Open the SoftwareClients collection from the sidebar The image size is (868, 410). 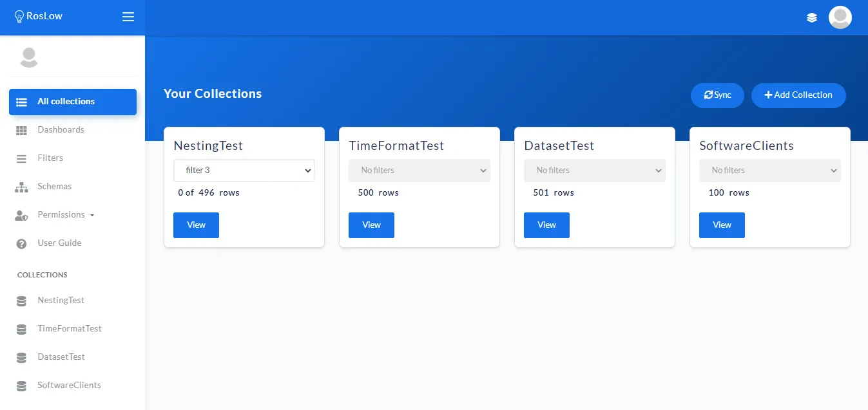(x=69, y=386)
